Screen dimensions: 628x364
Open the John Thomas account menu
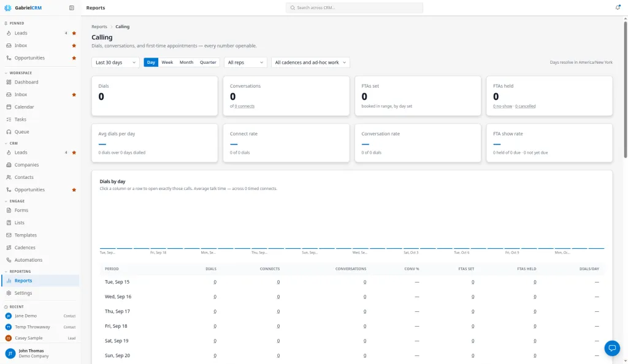(x=40, y=353)
